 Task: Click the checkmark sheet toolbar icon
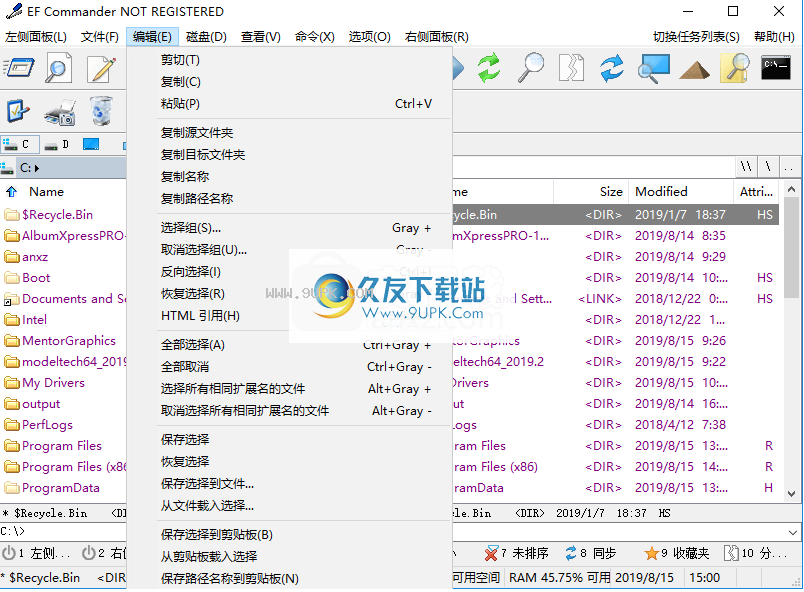click(18, 111)
